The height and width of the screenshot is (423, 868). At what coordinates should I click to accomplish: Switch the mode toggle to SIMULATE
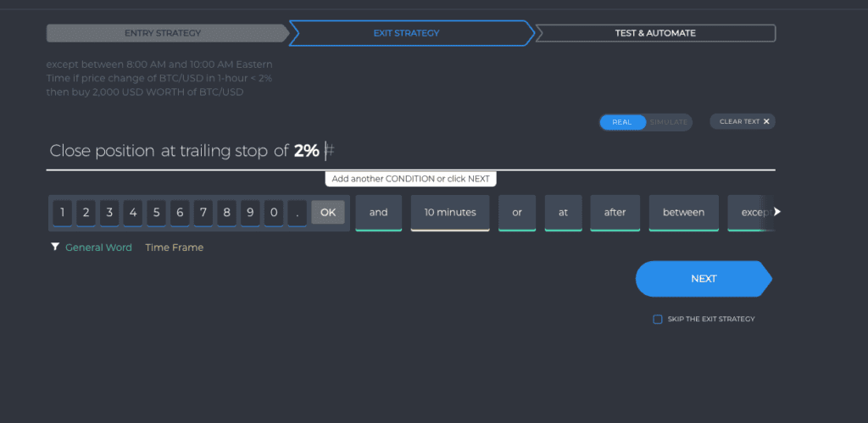[669, 122]
